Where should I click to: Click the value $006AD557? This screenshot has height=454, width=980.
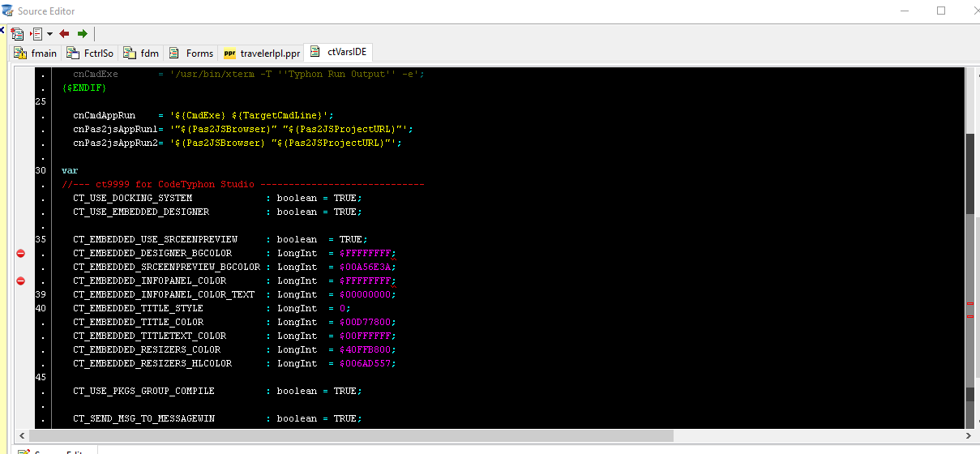click(x=365, y=363)
